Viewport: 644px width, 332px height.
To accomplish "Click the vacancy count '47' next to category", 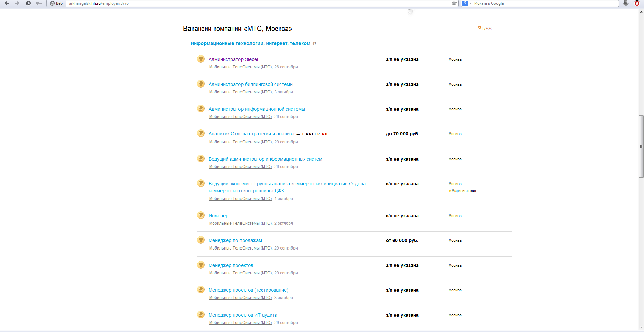I will [x=314, y=44].
